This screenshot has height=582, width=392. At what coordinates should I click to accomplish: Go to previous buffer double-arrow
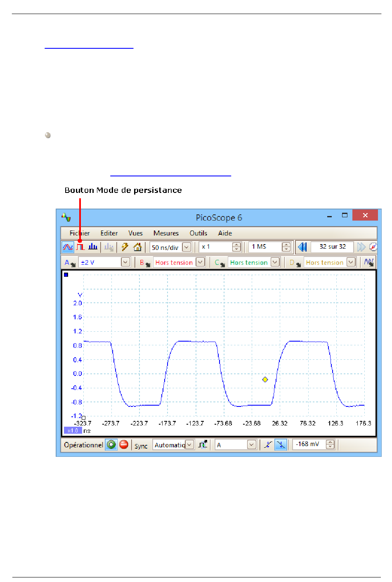302,247
